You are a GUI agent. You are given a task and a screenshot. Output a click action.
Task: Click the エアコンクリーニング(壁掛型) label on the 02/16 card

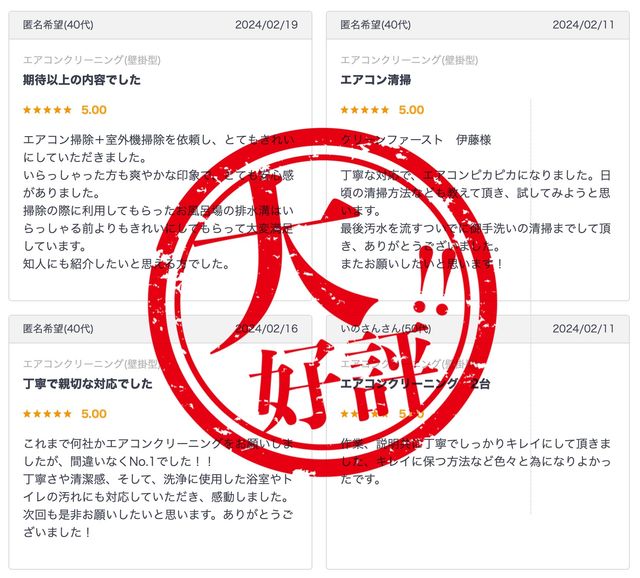click(x=92, y=364)
